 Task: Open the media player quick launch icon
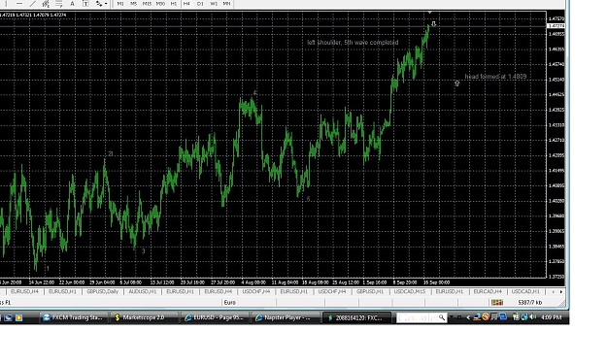coord(18,317)
